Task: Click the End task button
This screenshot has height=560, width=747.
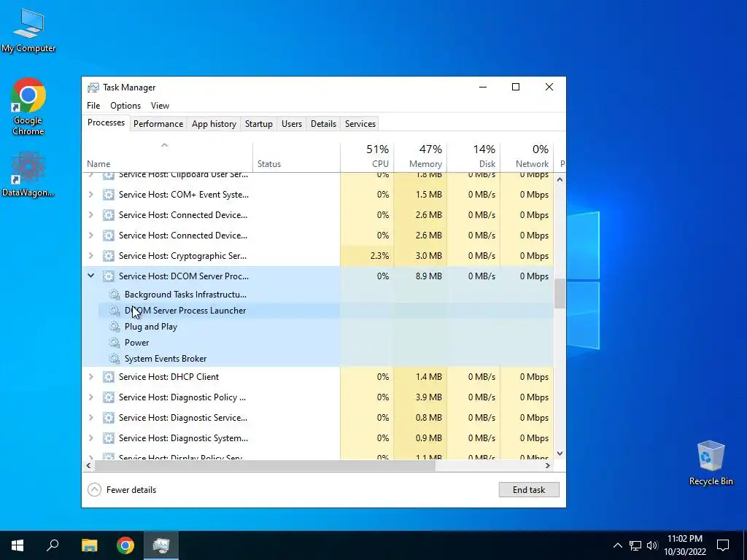Action: click(529, 489)
